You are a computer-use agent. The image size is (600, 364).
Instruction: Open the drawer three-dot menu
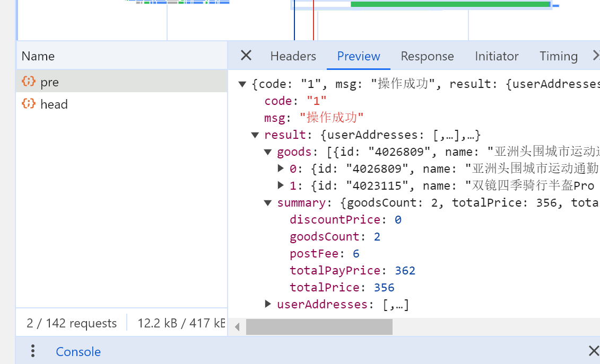[x=33, y=351]
